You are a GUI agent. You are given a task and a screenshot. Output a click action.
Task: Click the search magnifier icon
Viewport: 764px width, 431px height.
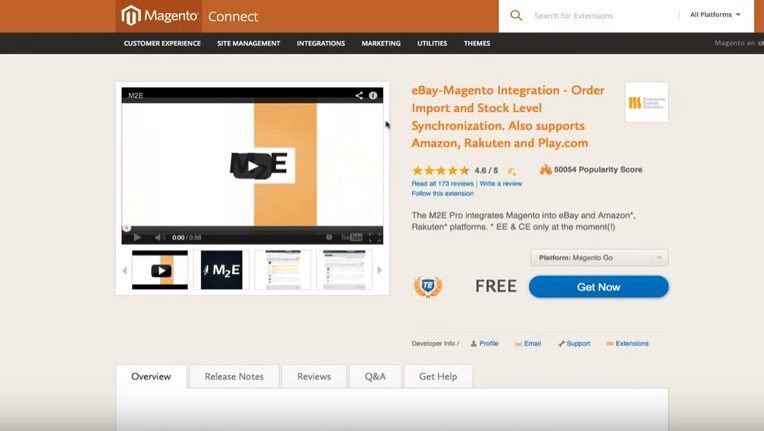pyautogui.click(x=516, y=16)
